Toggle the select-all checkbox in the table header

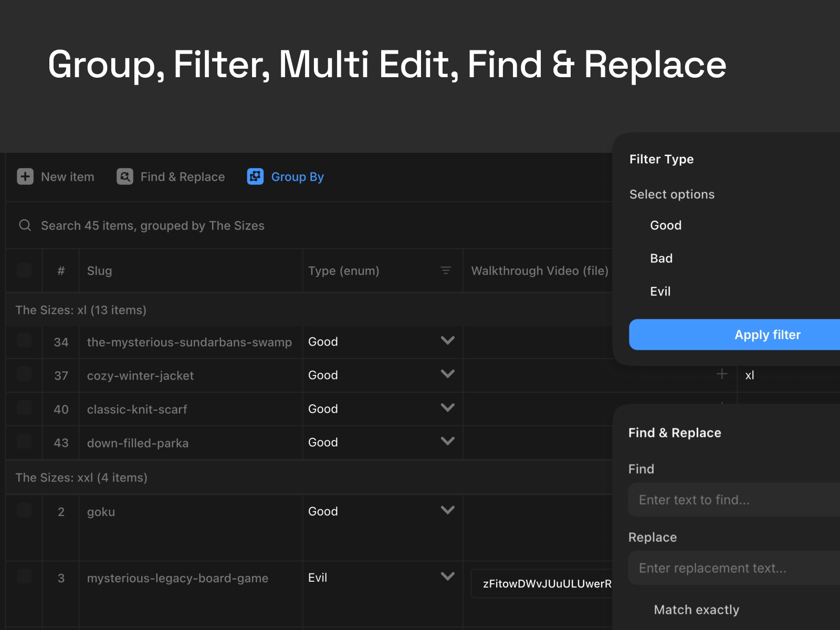click(x=24, y=270)
